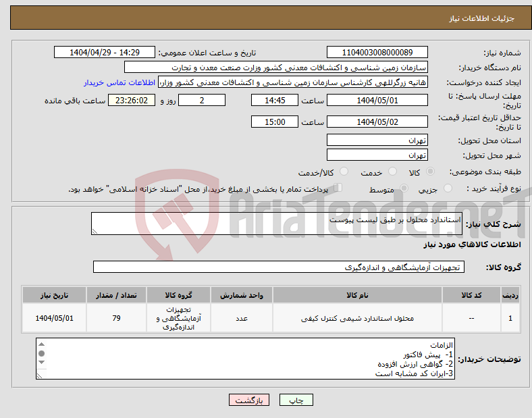This screenshot has height=418, width=532.
Task: Click the page title جزئیات اطلاعات نیاز
Action: [482, 18]
